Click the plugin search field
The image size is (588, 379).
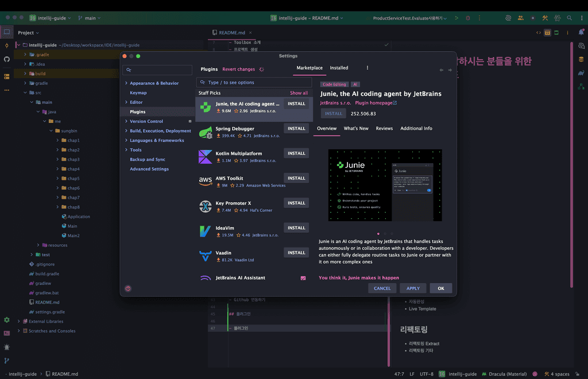coord(256,83)
